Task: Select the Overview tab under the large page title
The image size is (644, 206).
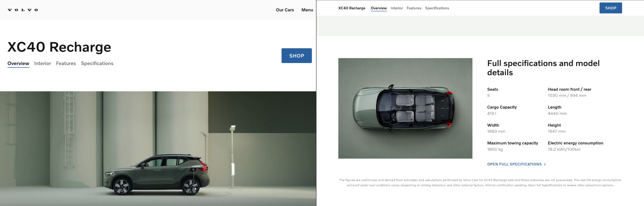Action: tap(18, 63)
